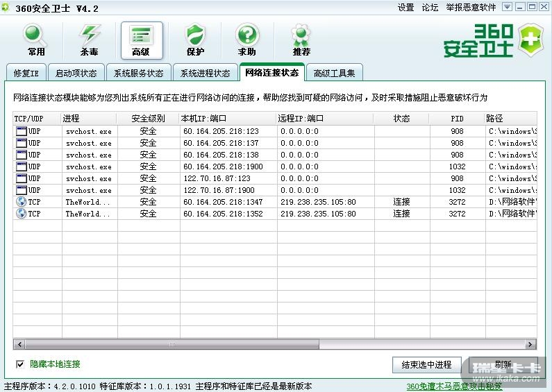Click svchost.exe in port 137 row
Viewport: 552px width, 392px height.
[89, 143]
